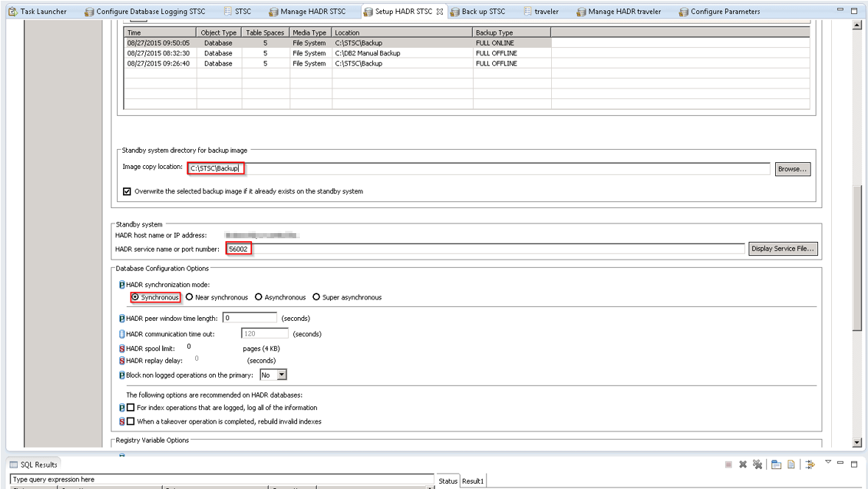
Task: Close the Setup HADR STSC tab
Action: (442, 11)
